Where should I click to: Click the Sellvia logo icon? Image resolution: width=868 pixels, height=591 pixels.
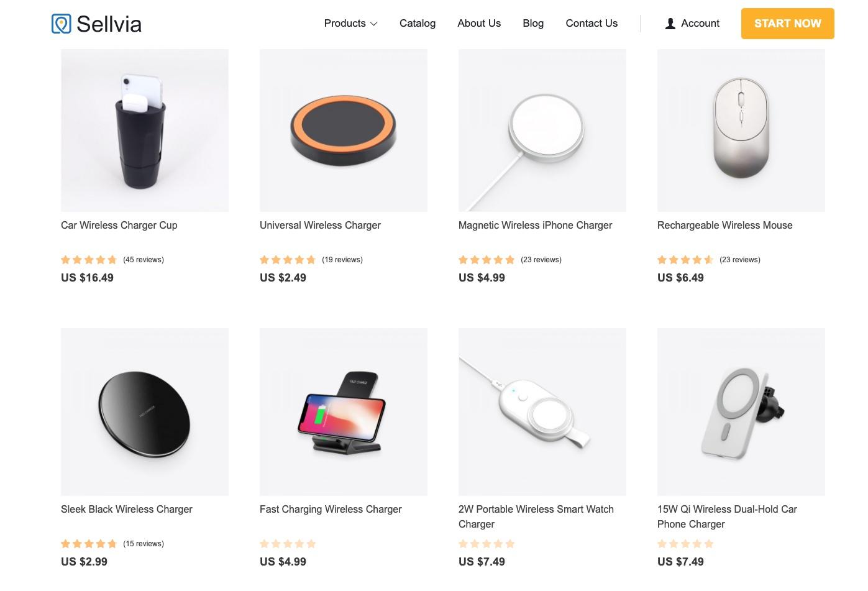point(61,24)
